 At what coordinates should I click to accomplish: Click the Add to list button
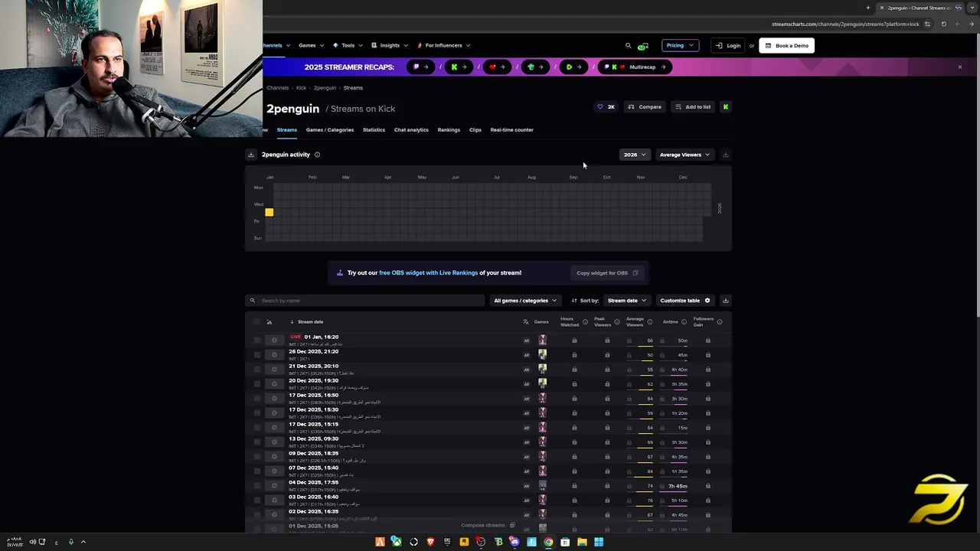pyautogui.click(x=693, y=107)
